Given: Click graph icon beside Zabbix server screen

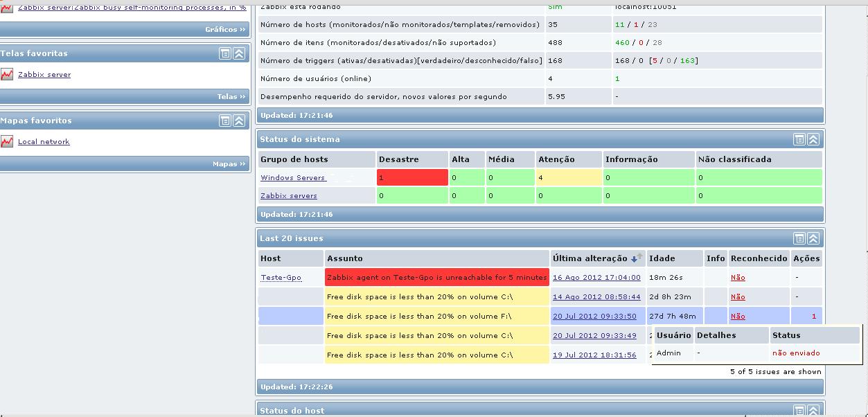Looking at the screenshot, I should [7, 74].
